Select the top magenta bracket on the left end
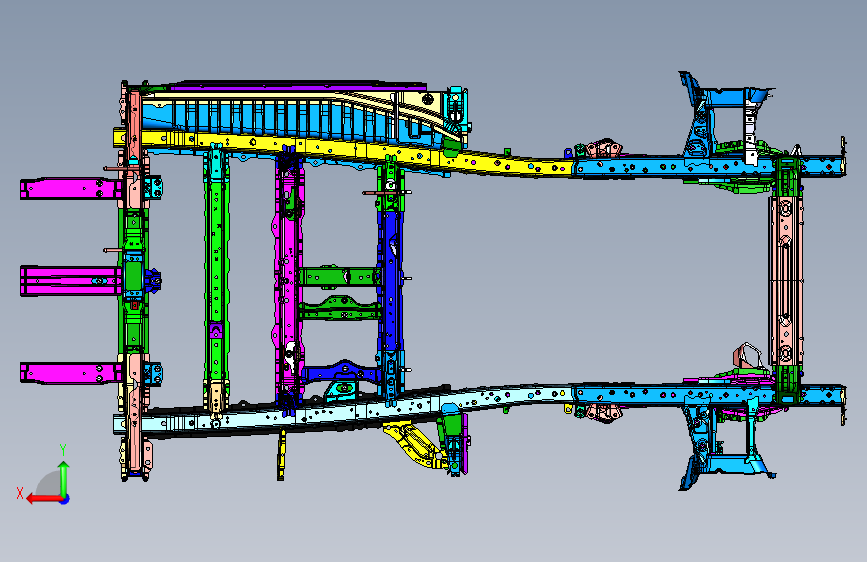The width and height of the screenshot is (867, 562). click(x=70, y=189)
